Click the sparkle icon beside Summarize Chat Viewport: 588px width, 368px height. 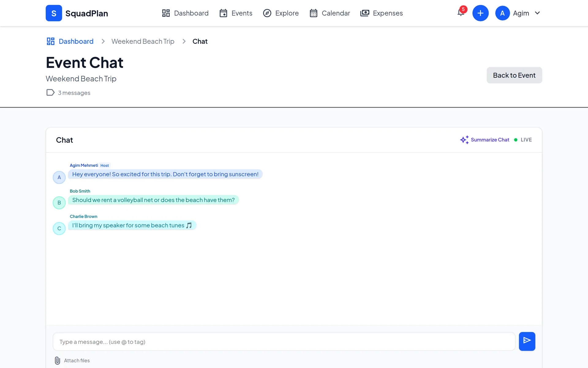[464, 140]
